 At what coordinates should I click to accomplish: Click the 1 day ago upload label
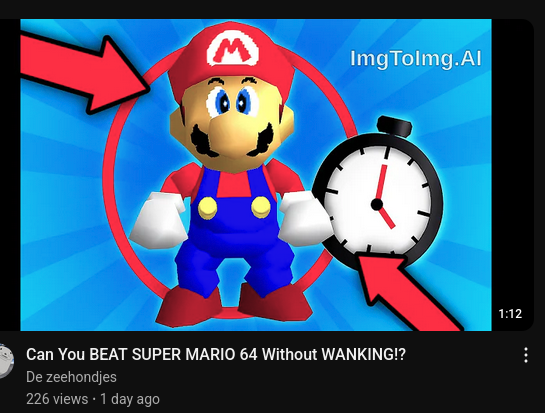(x=130, y=399)
